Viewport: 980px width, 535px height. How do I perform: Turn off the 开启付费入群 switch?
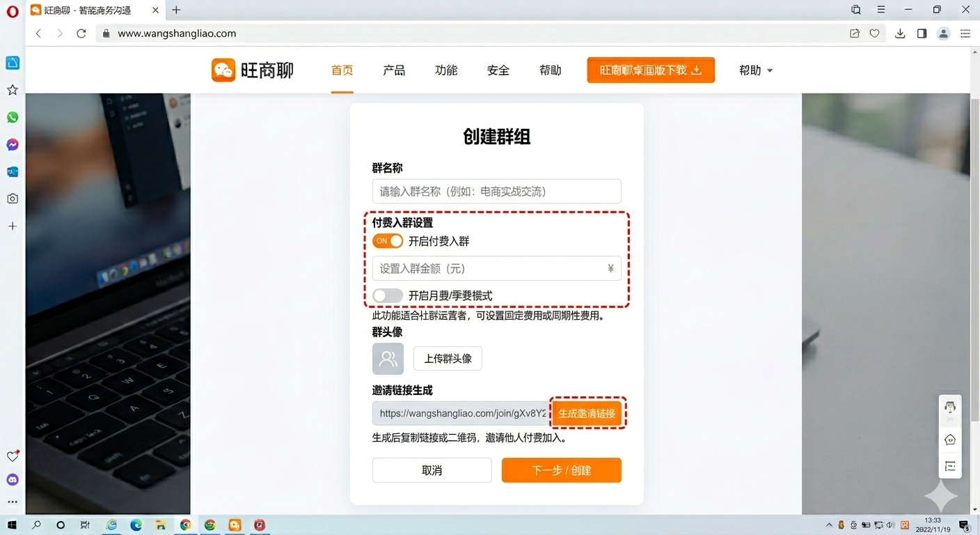tap(388, 240)
